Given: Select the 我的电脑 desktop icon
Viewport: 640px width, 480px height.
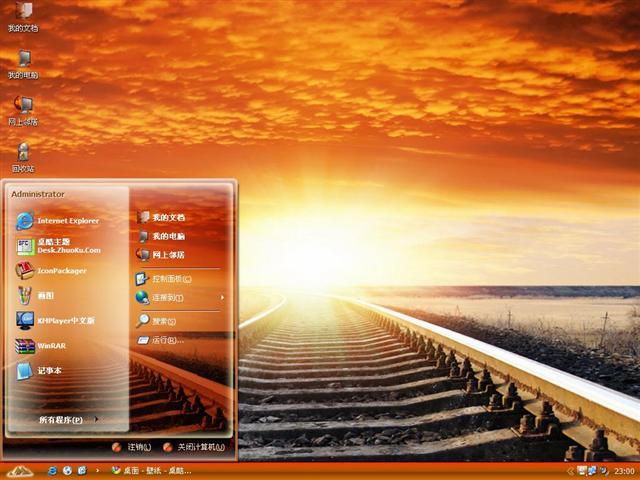Looking at the screenshot, I should (23, 64).
